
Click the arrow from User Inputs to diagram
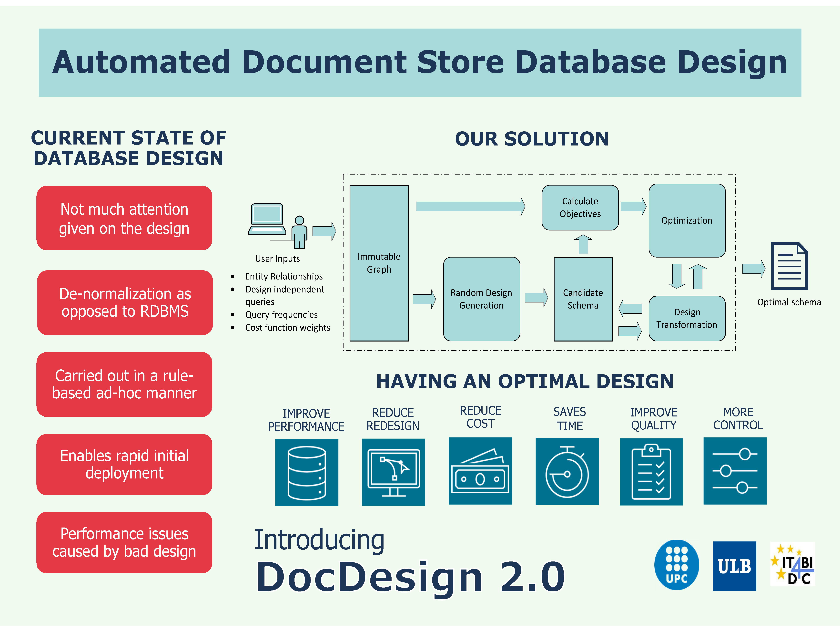pos(324,231)
